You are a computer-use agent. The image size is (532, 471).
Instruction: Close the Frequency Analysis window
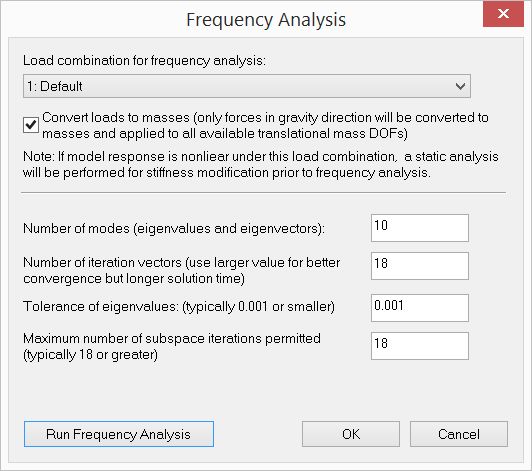tap(503, 14)
